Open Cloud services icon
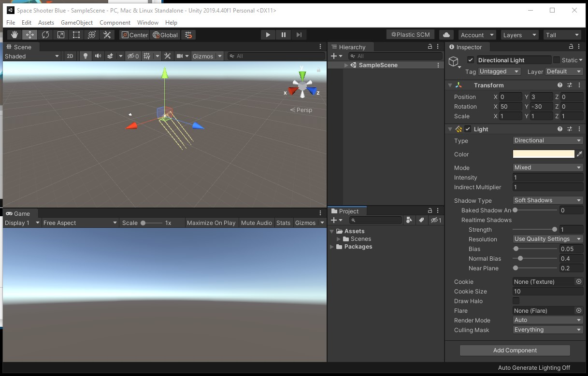Image resolution: width=588 pixels, height=376 pixels. 446,35
